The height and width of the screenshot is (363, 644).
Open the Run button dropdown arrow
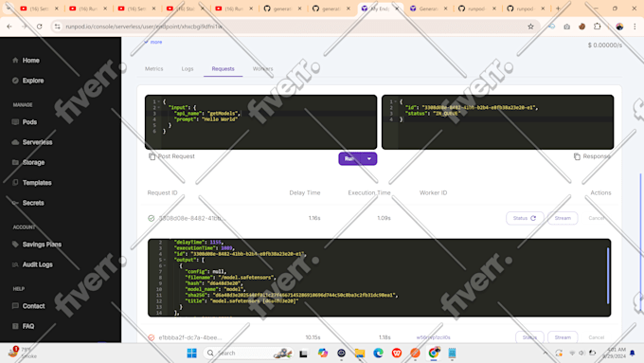pos(369,158)
